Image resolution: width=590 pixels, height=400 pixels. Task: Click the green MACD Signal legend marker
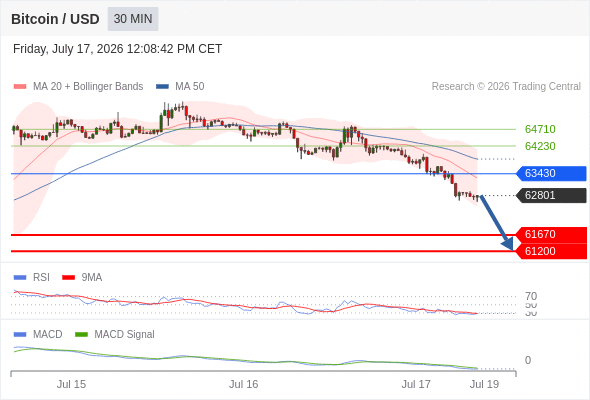click(x=81, y=335)
